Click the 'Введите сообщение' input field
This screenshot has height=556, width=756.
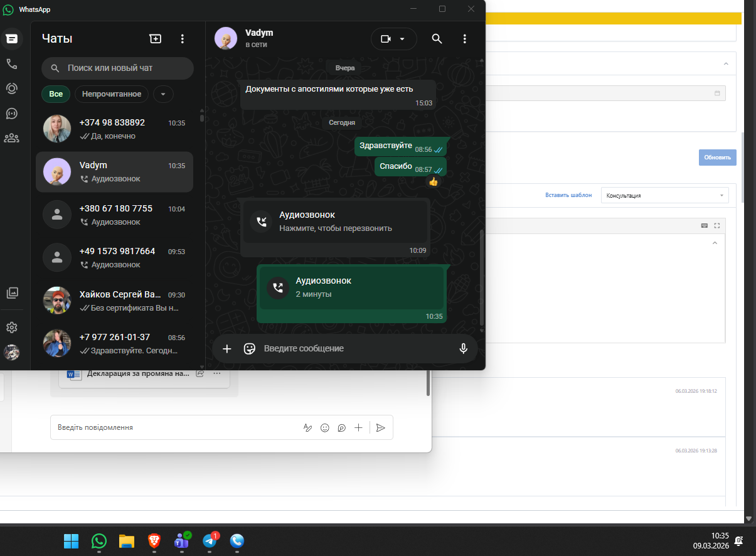click(x=356, y=348)
